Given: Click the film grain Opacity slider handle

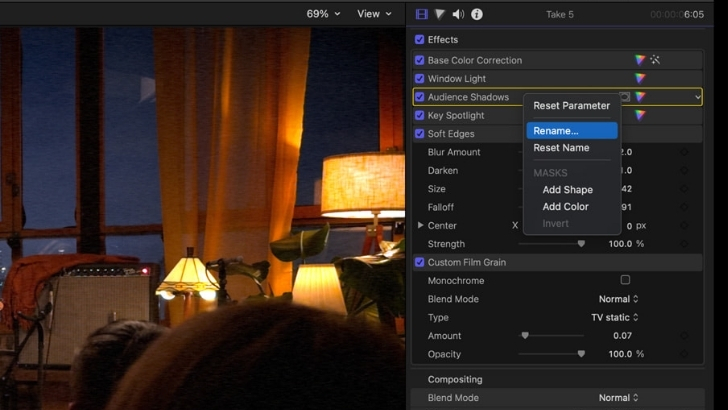Looking at the screenshot, I should click(x=581, y=354).
